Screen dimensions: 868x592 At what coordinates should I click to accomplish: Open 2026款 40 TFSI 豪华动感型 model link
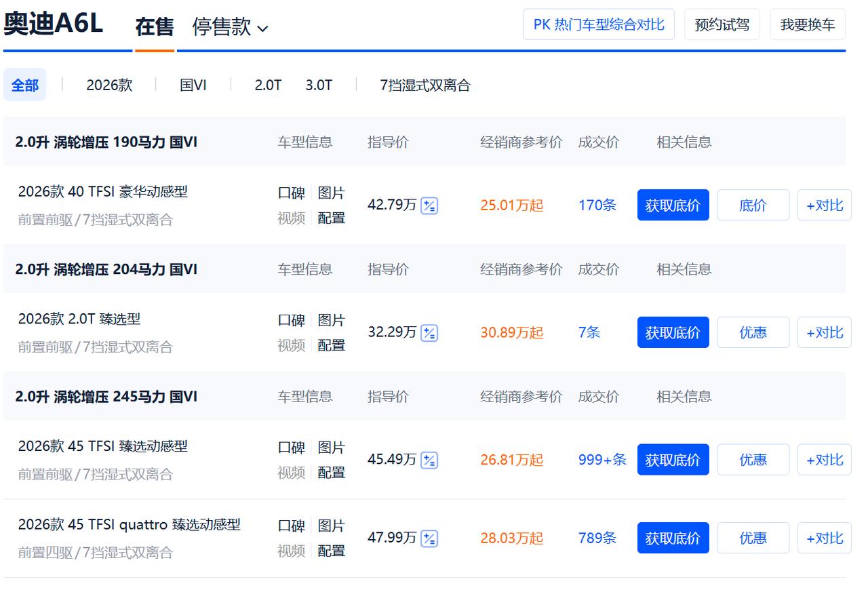102,192
